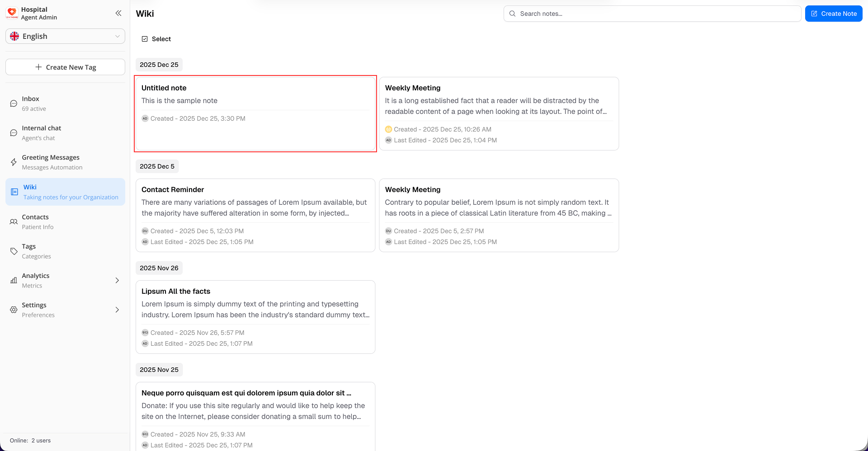Select the Analytics bar chart icon
This screenshot has height=451, width=868.
14,280
